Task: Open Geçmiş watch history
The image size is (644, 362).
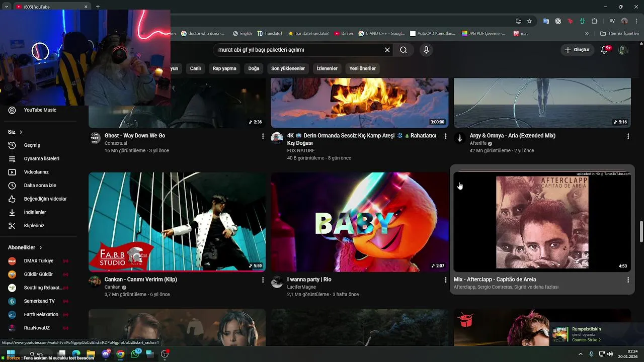Action: 40,145
